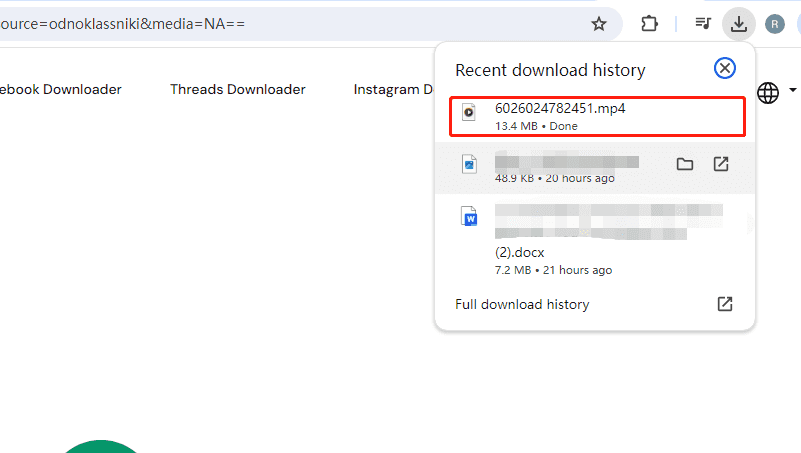Image resolution: width=801 pixels, height=453 pixels.
Task: Open the Extensions puzzle icon
Action: tap(650, 24)
